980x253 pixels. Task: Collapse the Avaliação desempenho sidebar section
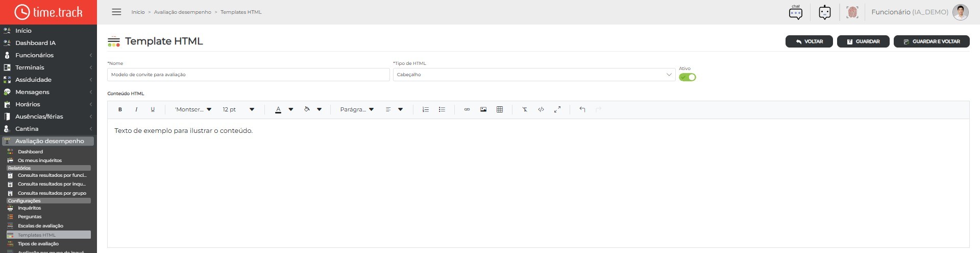click(x=48, y=141)
